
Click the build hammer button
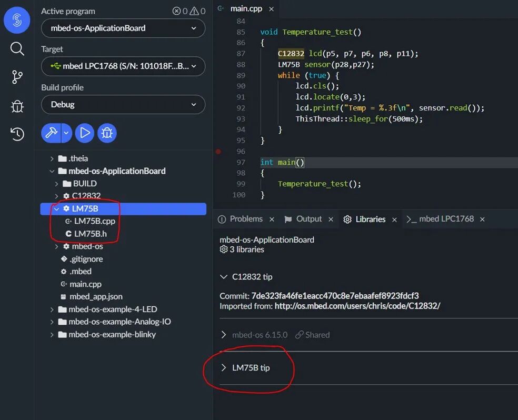pos(52,133)
